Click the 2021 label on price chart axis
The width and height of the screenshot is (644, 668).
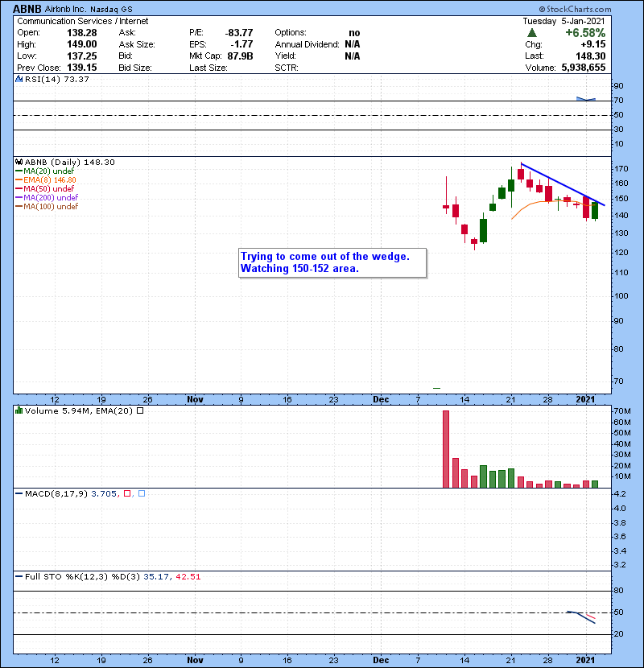(585, 399)
